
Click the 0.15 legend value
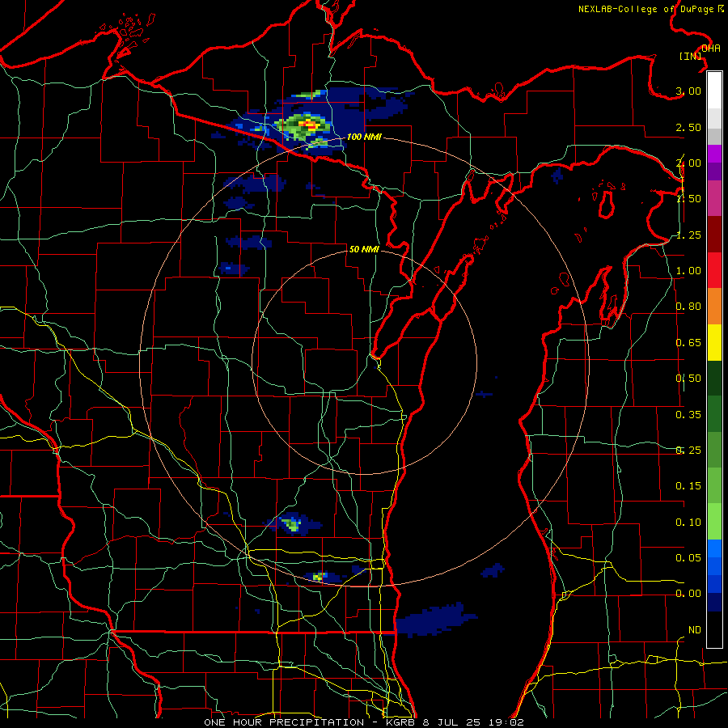click(x=688, y=486)
